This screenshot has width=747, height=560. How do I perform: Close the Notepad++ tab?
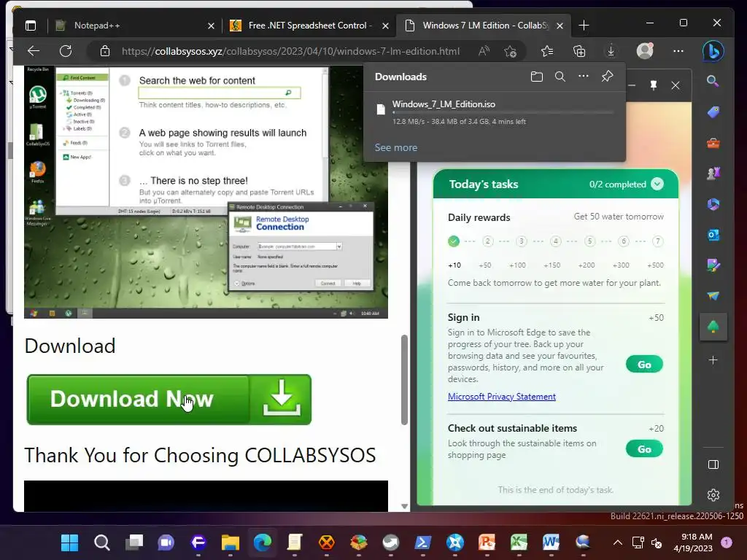[211, 26]
